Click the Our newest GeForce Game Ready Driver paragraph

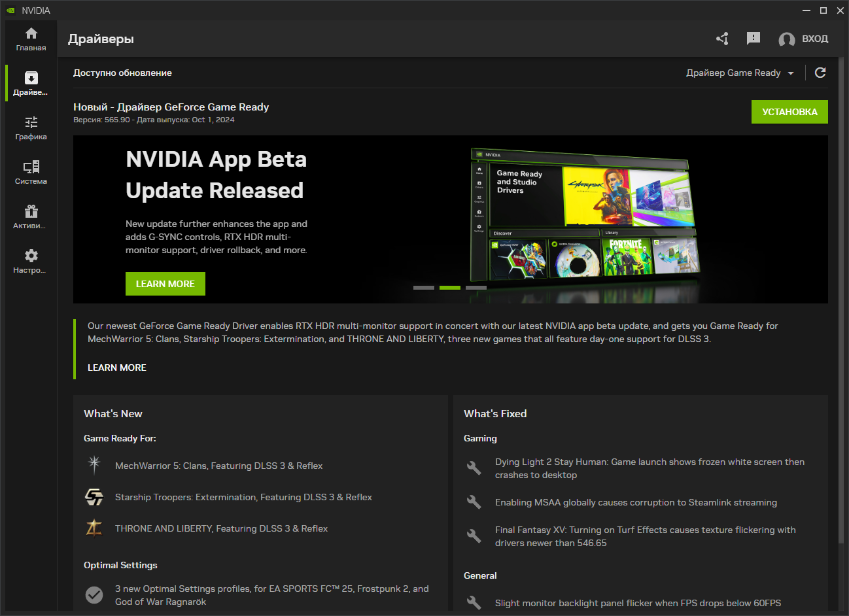point(433,332)
